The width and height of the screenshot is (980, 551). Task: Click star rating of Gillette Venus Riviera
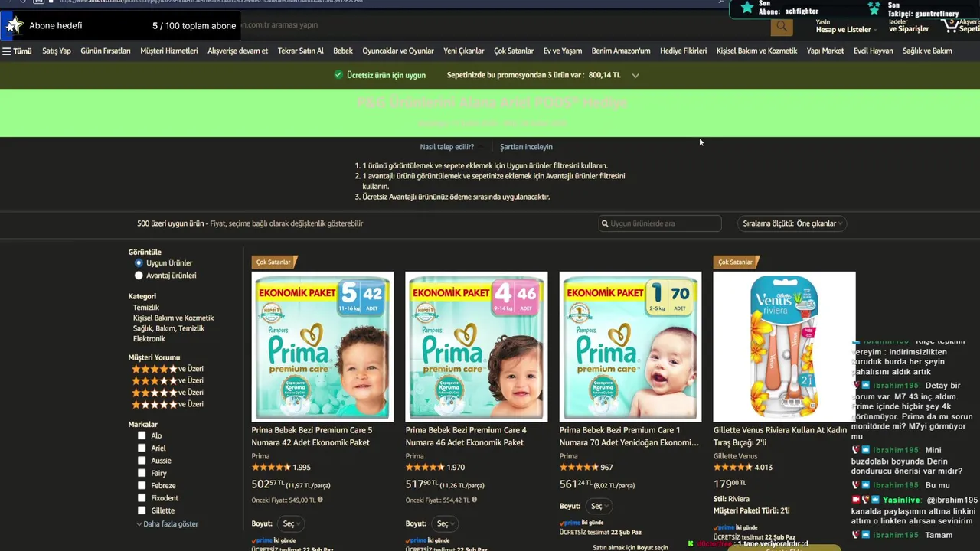[733, 467]
